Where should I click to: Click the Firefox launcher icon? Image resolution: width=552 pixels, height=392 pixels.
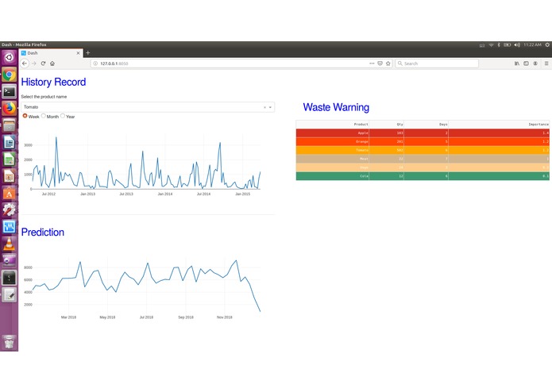(x=10, y=109)
